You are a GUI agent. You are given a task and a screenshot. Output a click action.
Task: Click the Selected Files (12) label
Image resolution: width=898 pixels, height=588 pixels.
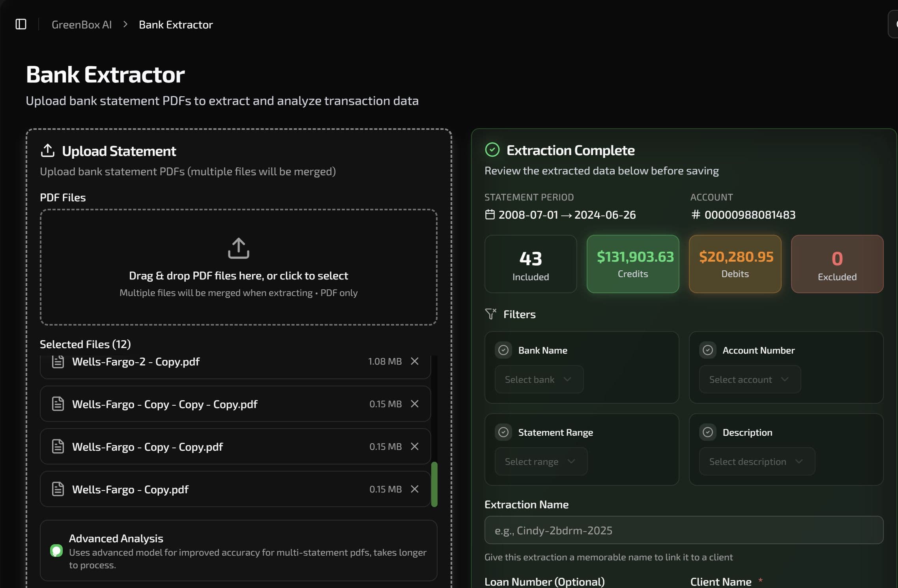point(85,344)
